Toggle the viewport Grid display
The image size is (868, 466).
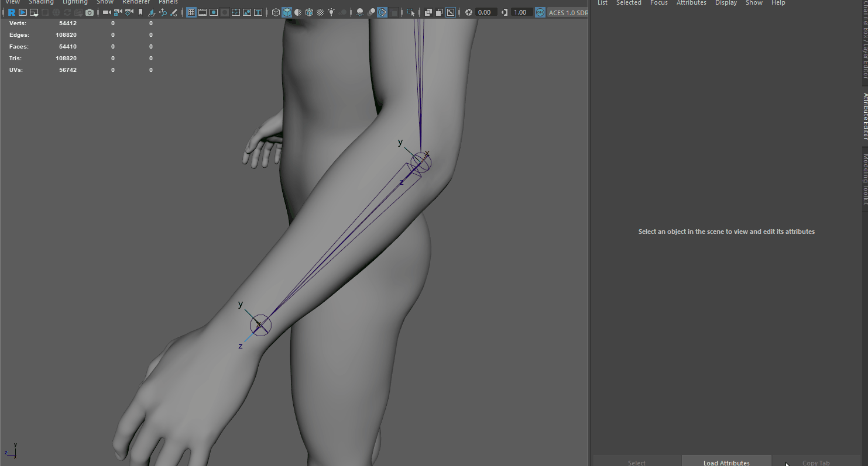[191, 12]
